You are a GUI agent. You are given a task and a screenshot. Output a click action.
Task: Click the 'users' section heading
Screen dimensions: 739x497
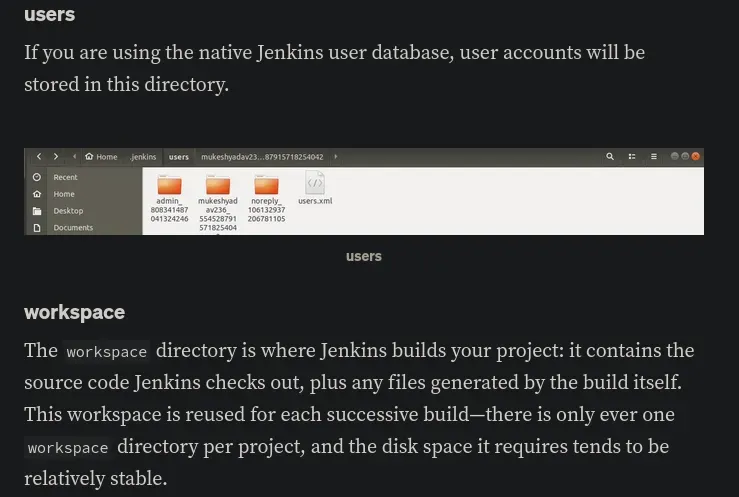(49, 14)
